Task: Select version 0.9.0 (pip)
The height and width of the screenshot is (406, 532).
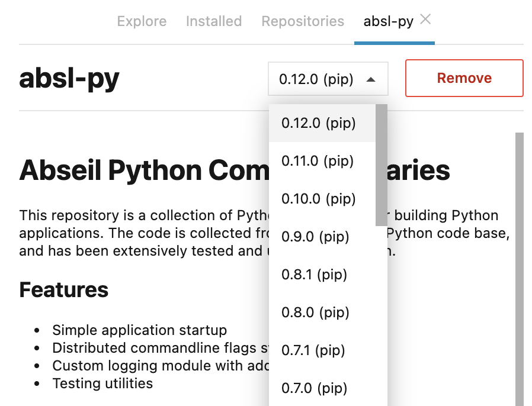Action: pyautogui.click(x=315, y=237)
